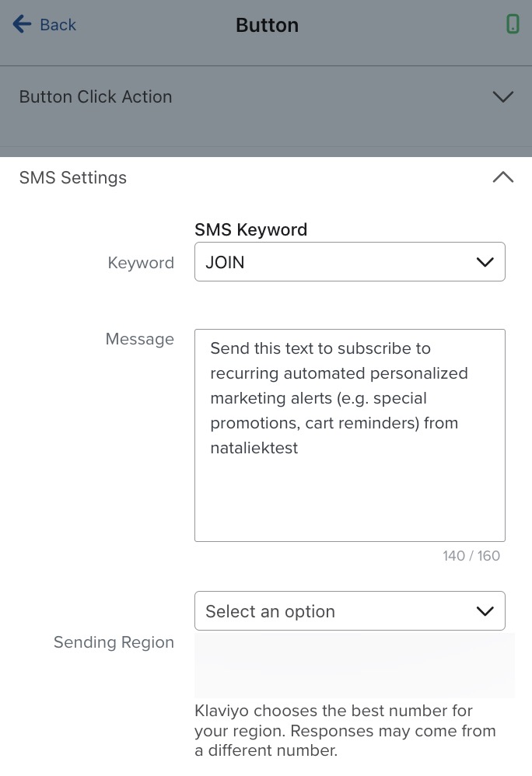This screenshot has height=776, width=532.
Task: Click the Button header title
Action: pyautogui.click(x=267, y=24)
